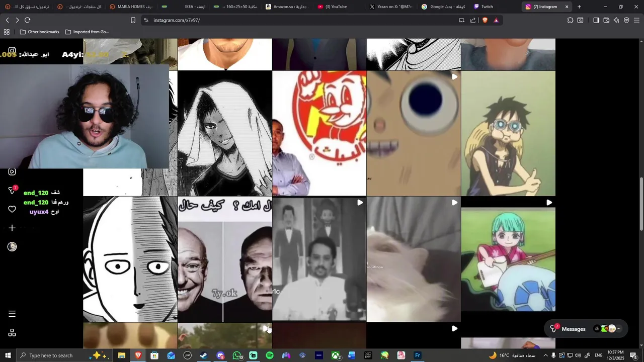Toggle the browser sidebar panel
This screenshot has height=362, width=644.
click(596, 20)
